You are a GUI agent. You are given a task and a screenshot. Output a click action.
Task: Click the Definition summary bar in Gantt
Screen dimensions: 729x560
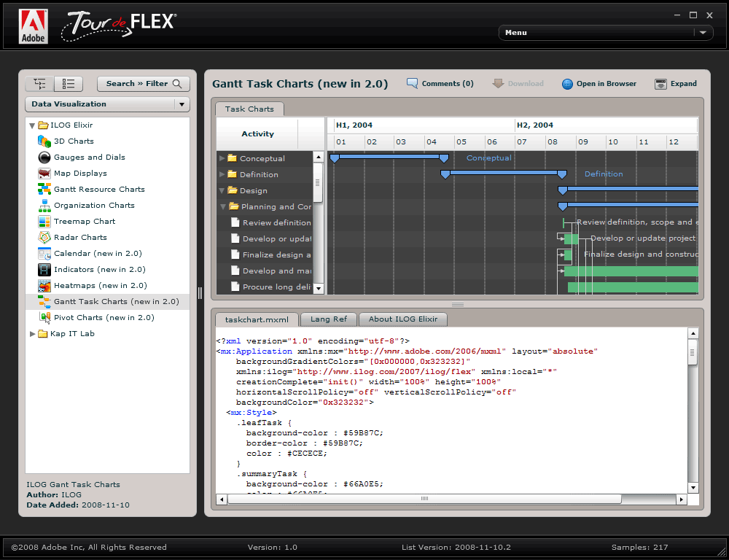pos(504,174)
